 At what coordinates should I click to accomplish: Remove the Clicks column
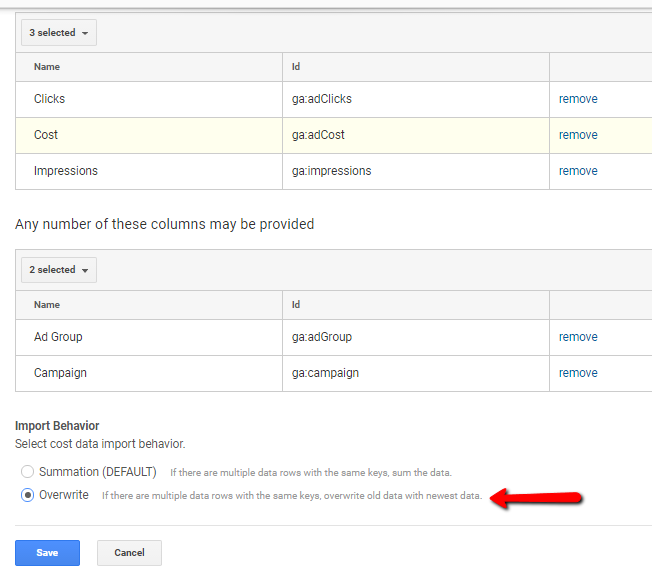tap(578, 99)
